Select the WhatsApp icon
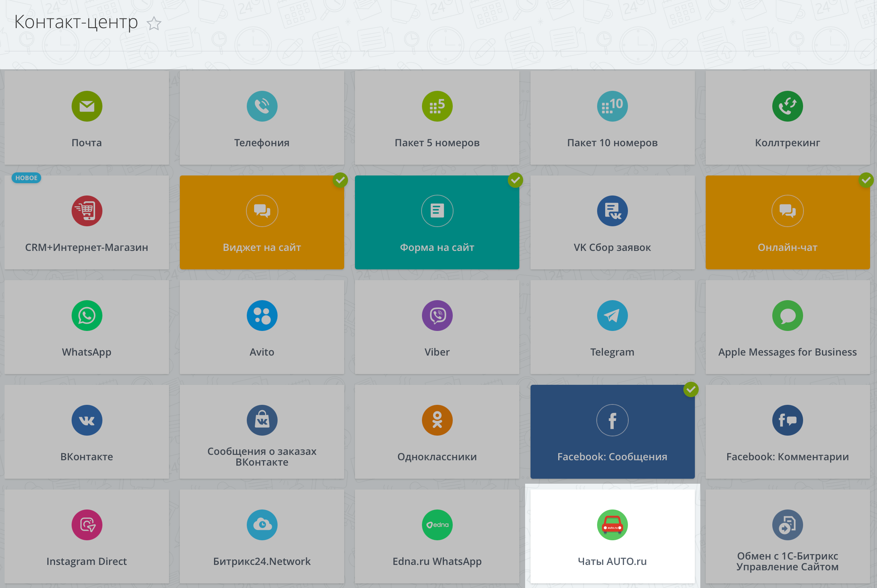The image size is (877, 588). [x=87, y=316]
